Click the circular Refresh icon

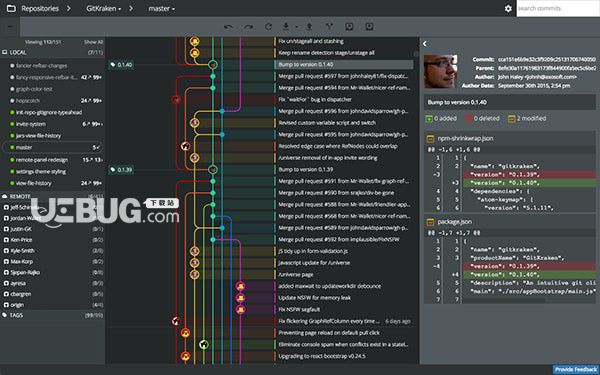[268, 27]
